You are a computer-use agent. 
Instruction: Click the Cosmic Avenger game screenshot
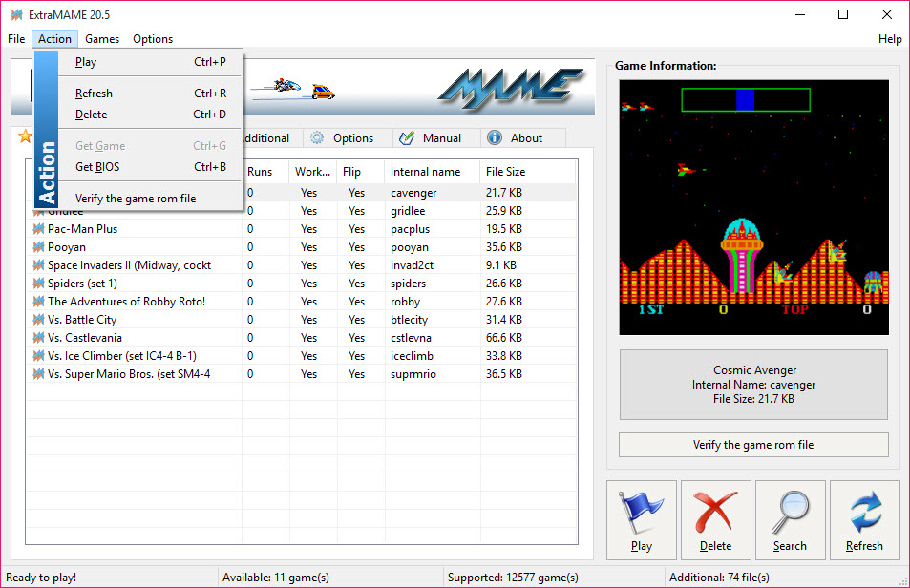[x=754, y=207]
